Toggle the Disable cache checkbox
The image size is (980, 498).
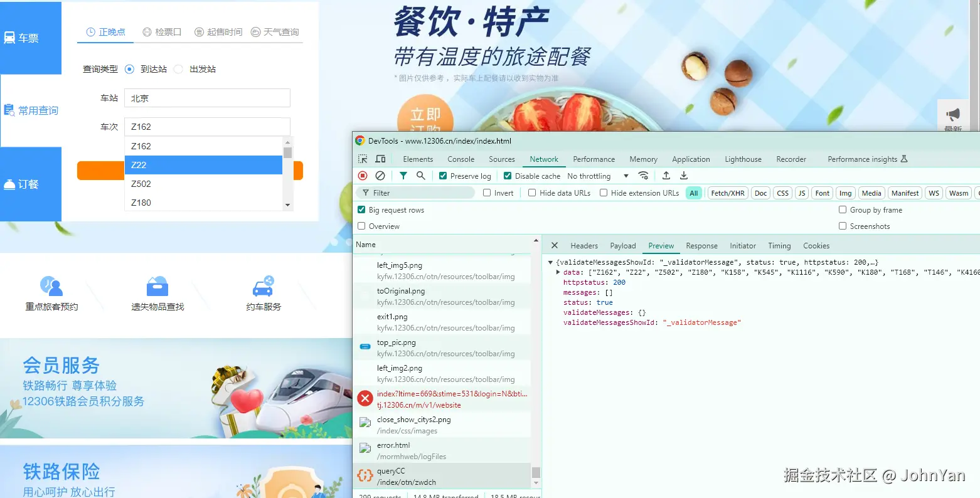[x=508, y=176]
